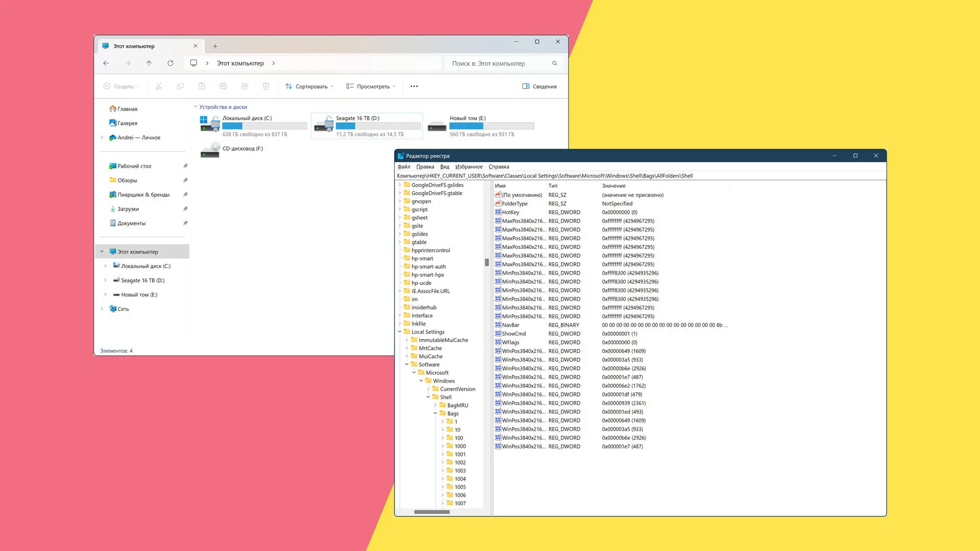
Task: Click the Тип column header
Action: 574,186
